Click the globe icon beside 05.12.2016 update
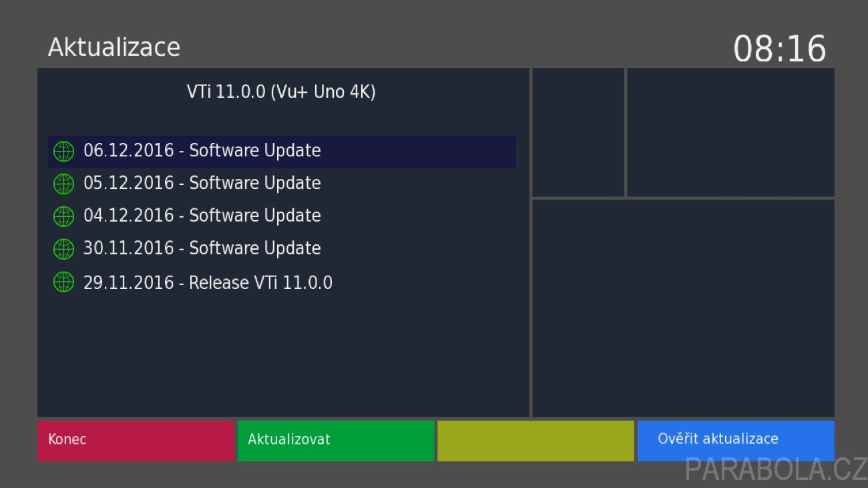Image resolution: width=868 pixels, height=488 pixels. click(x=63, y=184)
